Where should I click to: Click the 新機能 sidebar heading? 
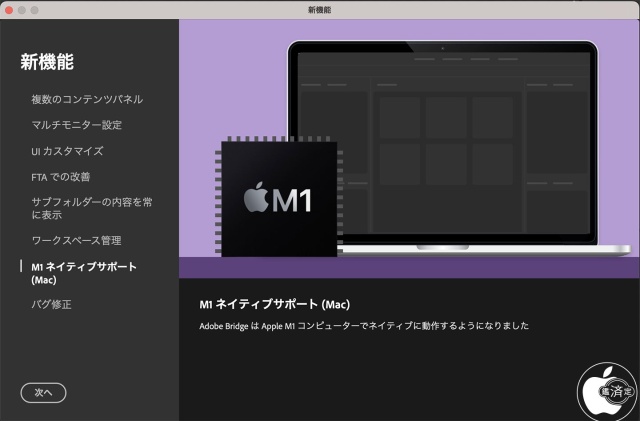(47, 62)
